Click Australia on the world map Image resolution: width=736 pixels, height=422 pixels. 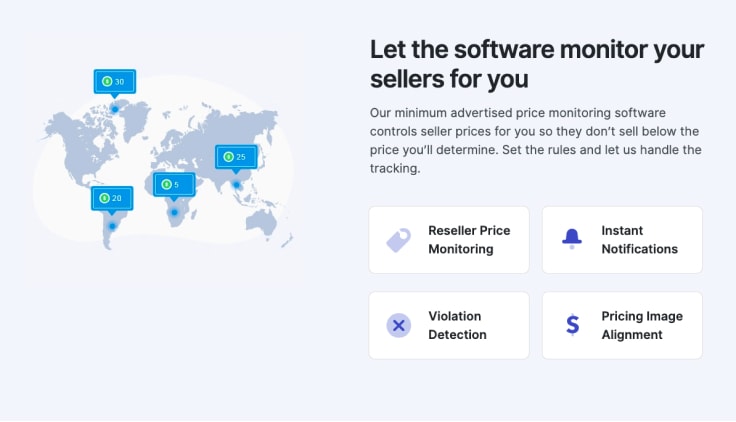coord(264,220)
